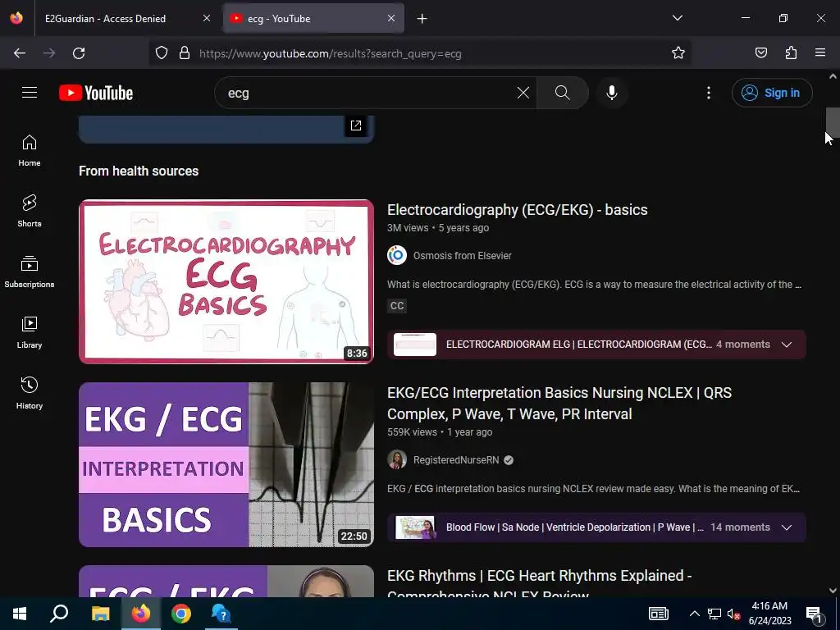Open YouTube settings three-dot menu
Viewport: 840px width, 630px height.
(x=708, y=93)
